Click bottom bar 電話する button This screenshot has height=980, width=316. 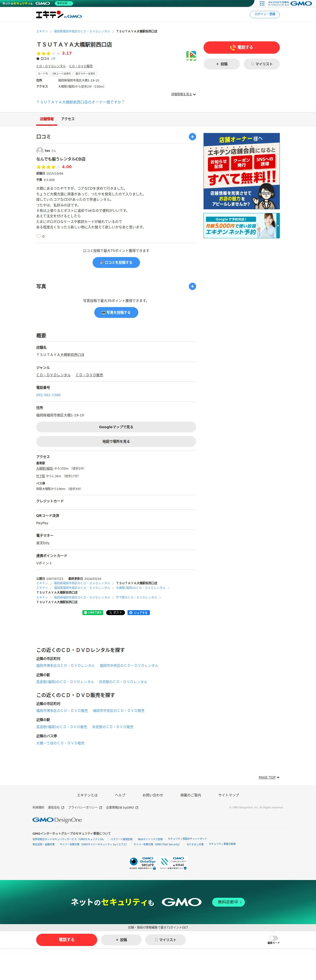[x=66, y=940]
